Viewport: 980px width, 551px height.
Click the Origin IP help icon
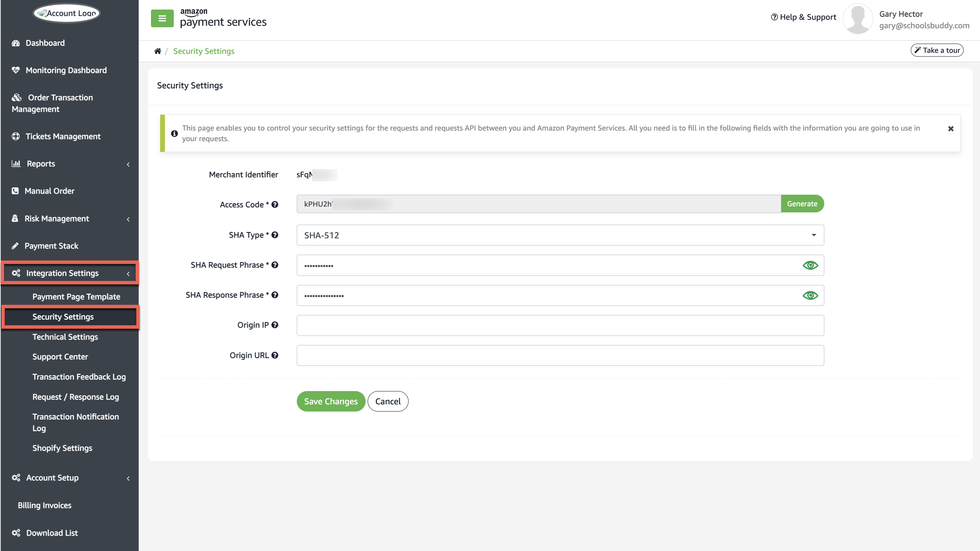coord(275,325)
